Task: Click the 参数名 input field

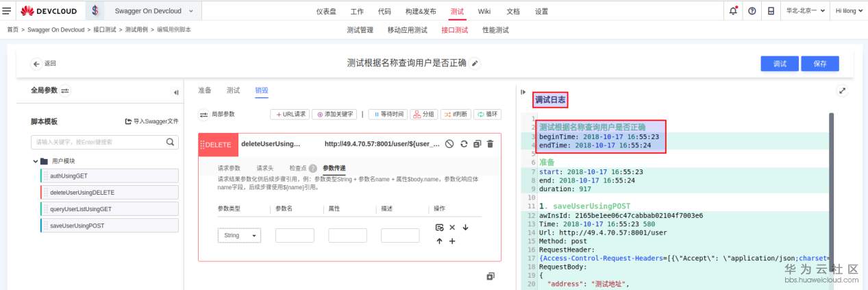Action: 295,235
